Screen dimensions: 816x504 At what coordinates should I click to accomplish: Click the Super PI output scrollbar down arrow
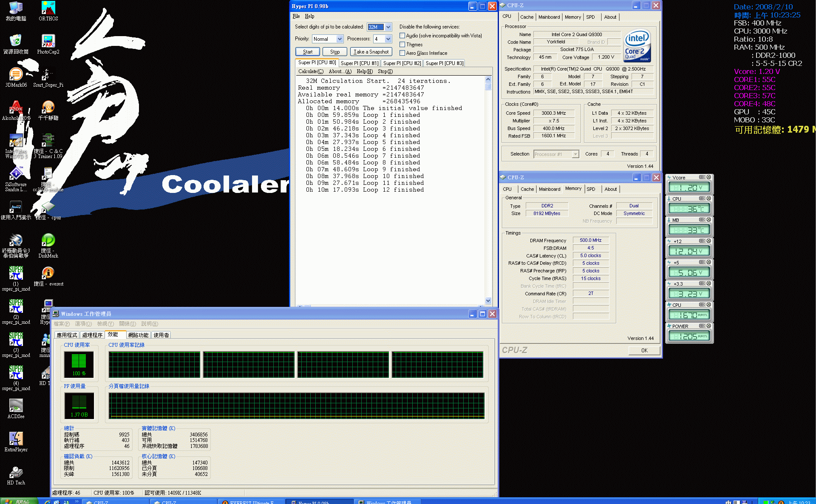pyautogui.click(x=488, y=300)
